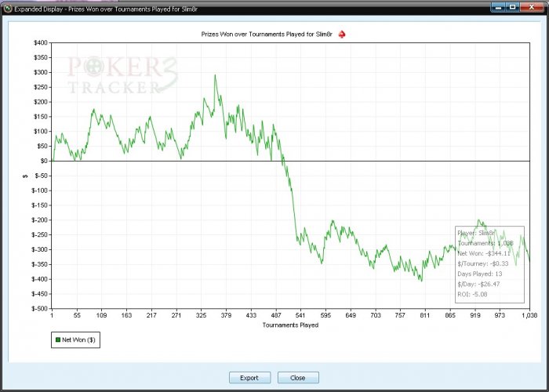Click the Export button

(249, 378)
